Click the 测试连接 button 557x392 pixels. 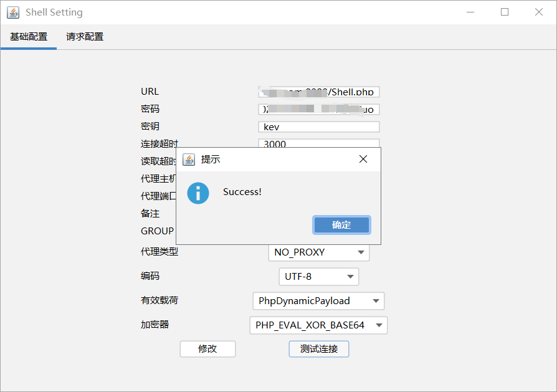click(318, 348)
